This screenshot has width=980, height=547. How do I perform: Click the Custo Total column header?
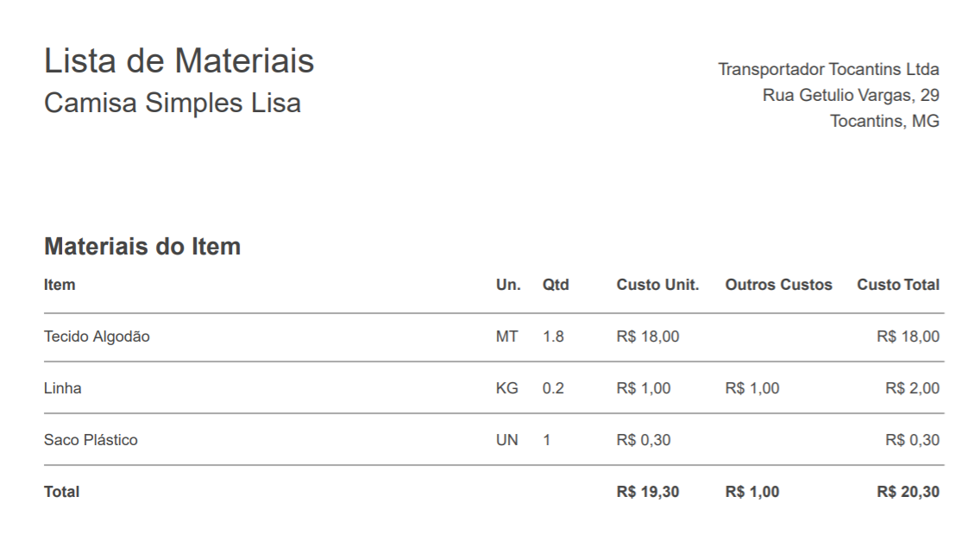tap(897, 285)
